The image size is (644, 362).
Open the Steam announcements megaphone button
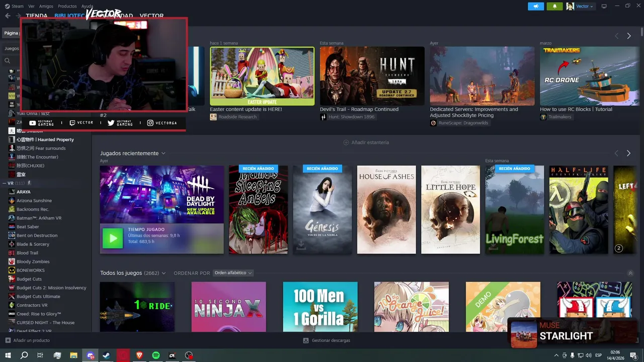[536, 6]
